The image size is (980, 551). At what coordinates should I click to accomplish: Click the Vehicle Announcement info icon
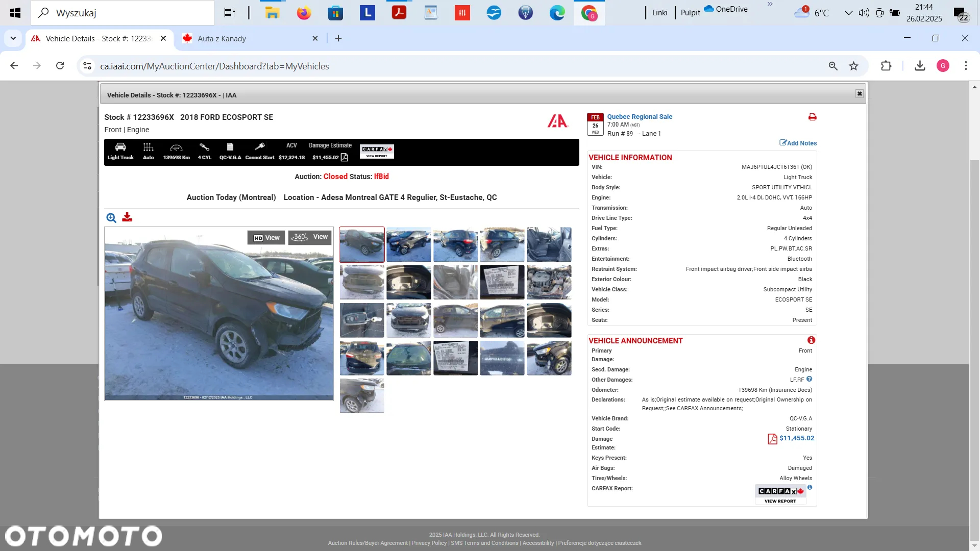point(811,340)
